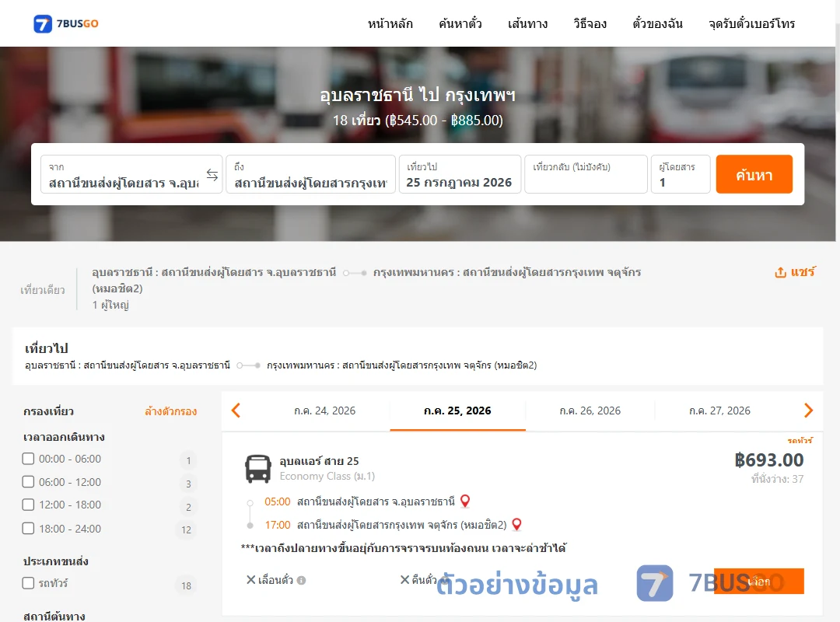
Task: Open the ถึง destination station field
Action: (x=310, y=174)
